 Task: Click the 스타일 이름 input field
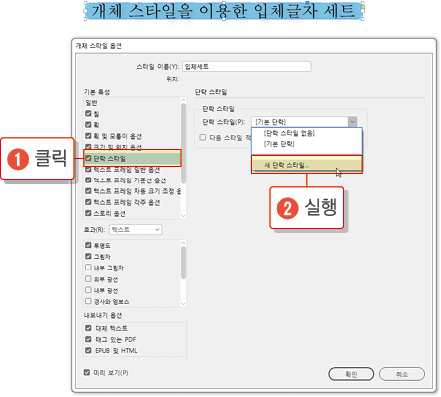tap(247, 66)
